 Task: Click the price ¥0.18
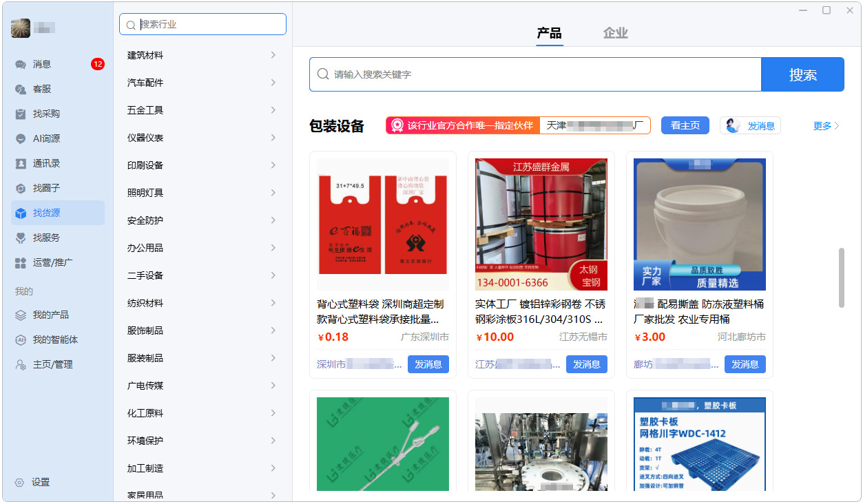coord(333,337)
